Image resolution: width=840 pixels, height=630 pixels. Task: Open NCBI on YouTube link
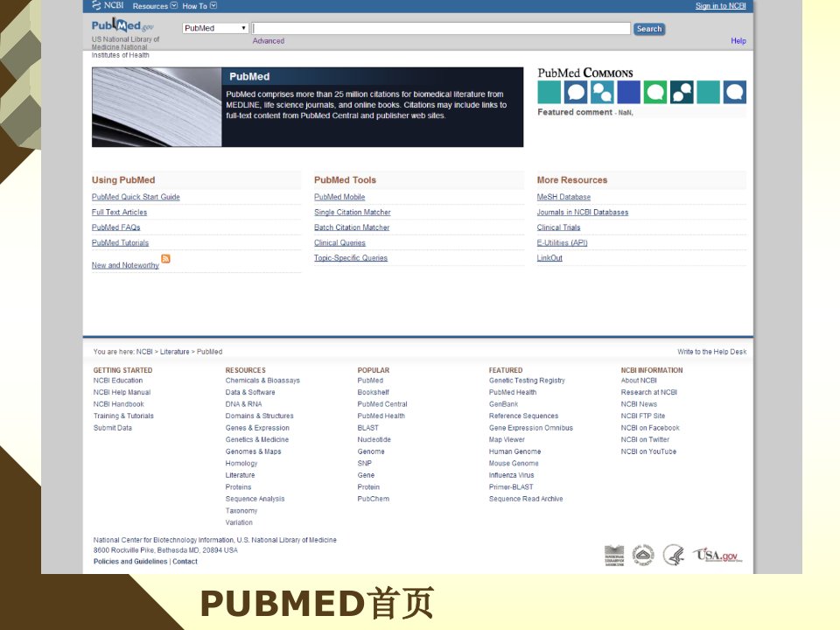(x=648, y=451)
